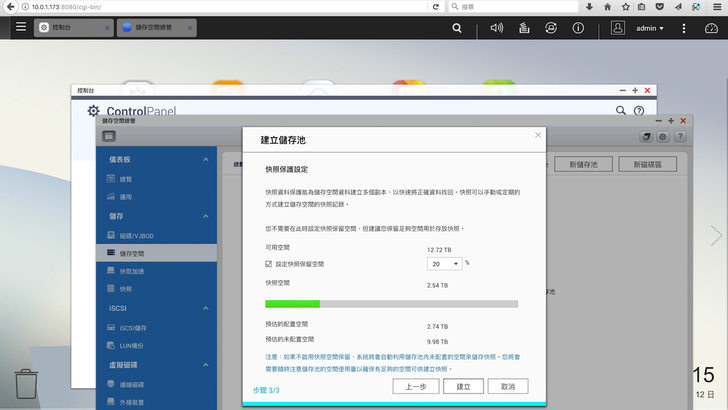The image size is (728, 410).
Task: Click the 上一步 back button
Action: point(416,386)
